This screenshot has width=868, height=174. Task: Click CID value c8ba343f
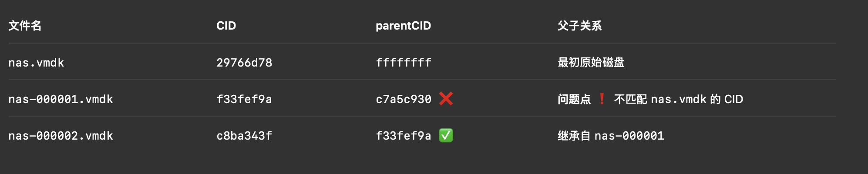point(244,136)
